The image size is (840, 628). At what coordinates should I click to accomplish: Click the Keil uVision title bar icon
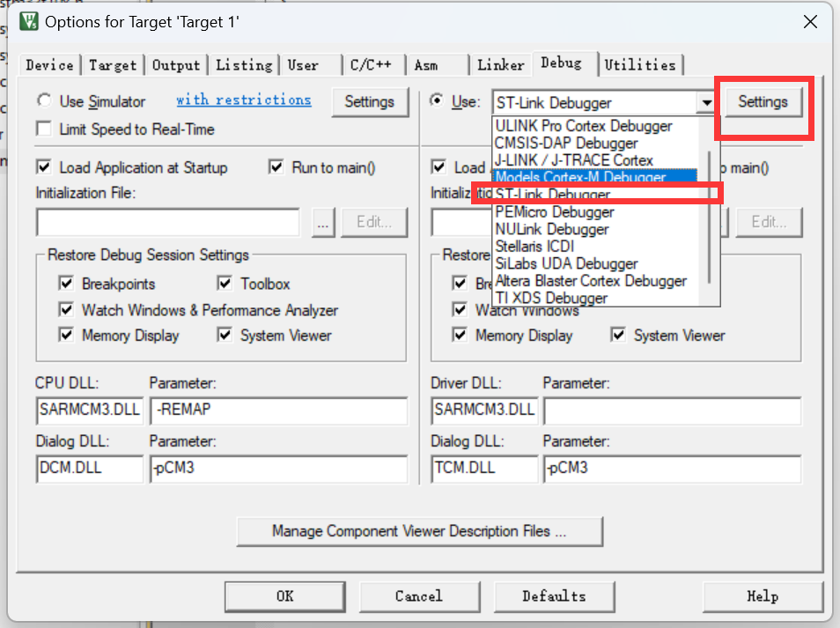pyautogui.click(x=29, y=21)
